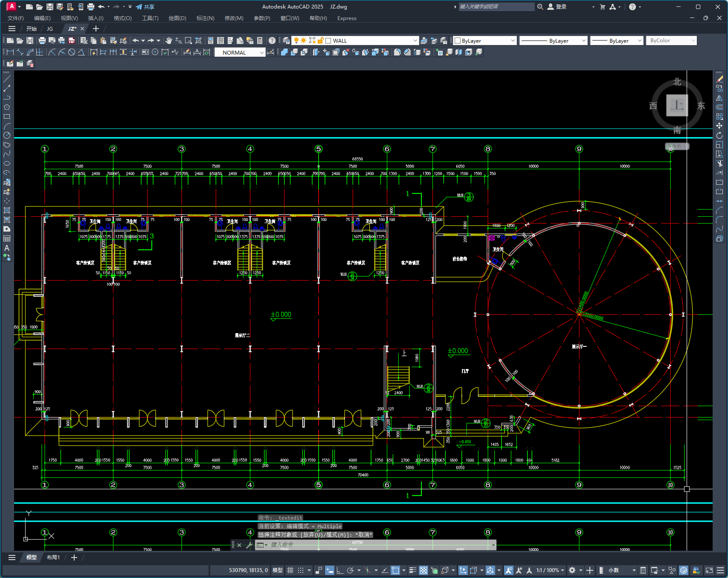728x578 pixels.
Task: Click the Plot printer icon in the standard toolbar
Action: [x=42, y=41]
